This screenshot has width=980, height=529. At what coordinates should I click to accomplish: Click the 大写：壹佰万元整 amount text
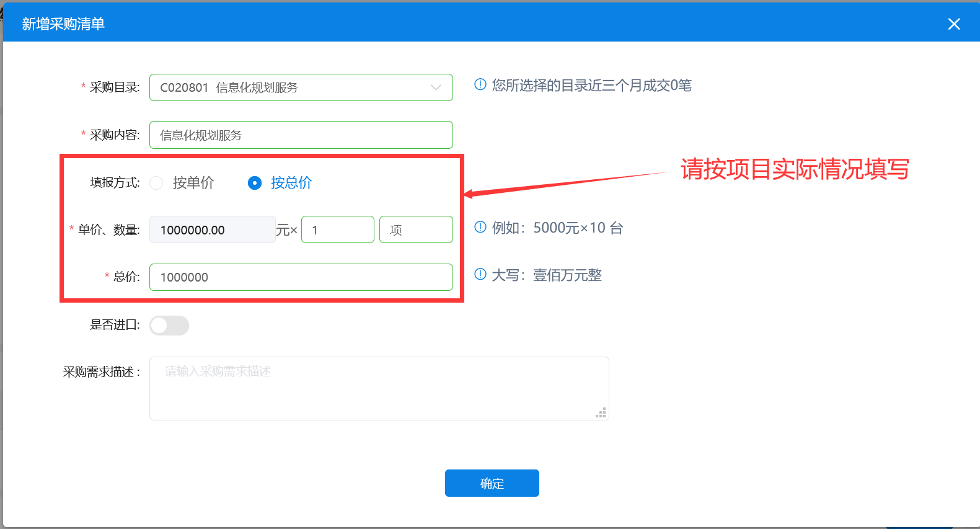pos(547,275)
